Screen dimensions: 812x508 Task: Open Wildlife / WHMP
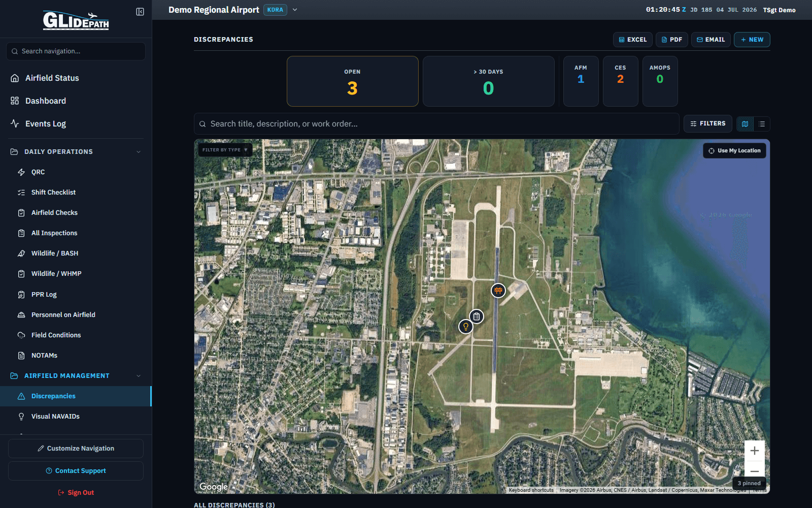(76, 273)
